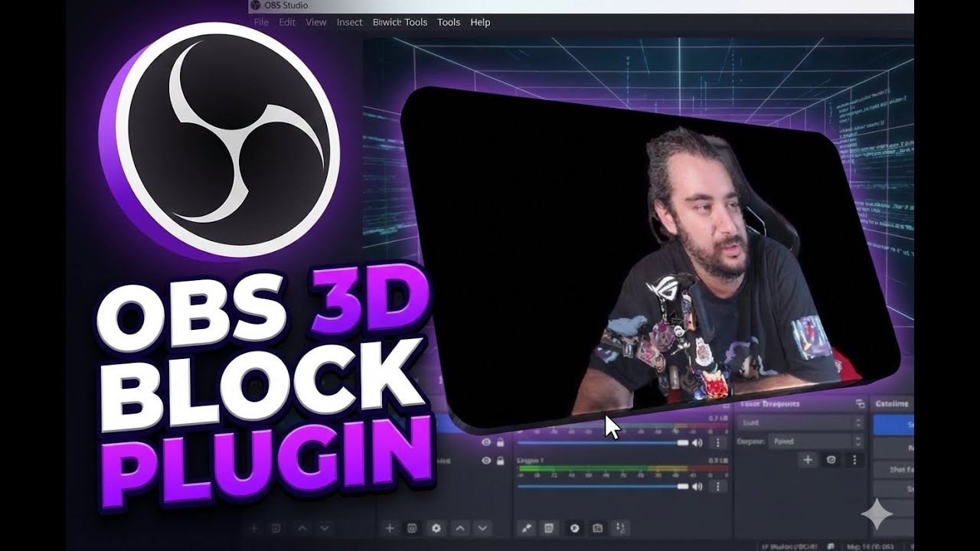This screenshot has height=551, width=980.
Task: Toggle the lock icon of the upper source row
Action: (x=501, y=442)
